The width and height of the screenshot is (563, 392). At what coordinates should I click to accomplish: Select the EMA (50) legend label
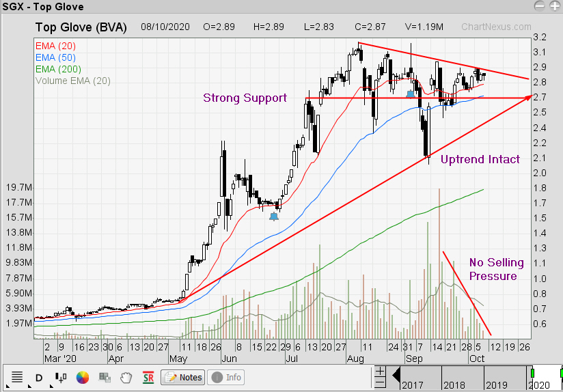click(55, 57)
